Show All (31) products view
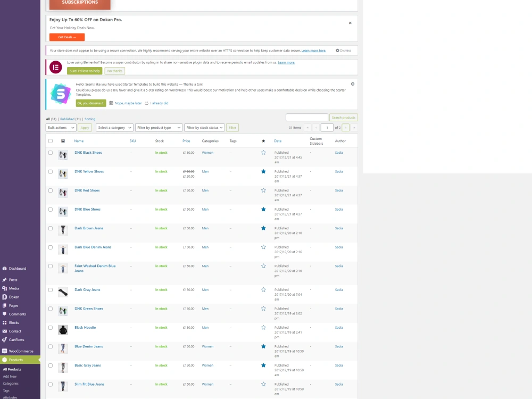This screenshot has height=399, width=532. pos(51,119)
